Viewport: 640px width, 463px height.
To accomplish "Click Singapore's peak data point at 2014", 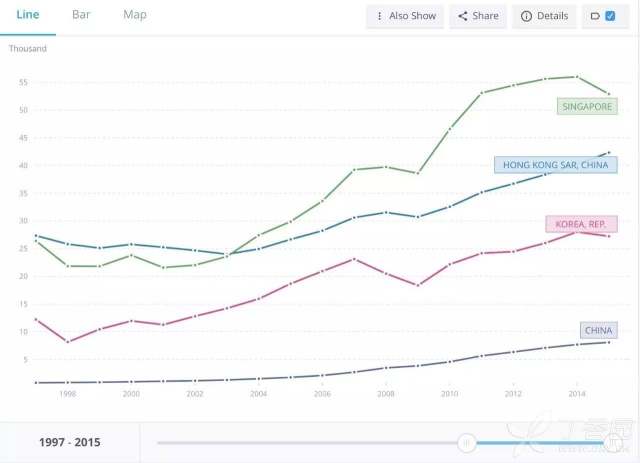I will [575, 76].
